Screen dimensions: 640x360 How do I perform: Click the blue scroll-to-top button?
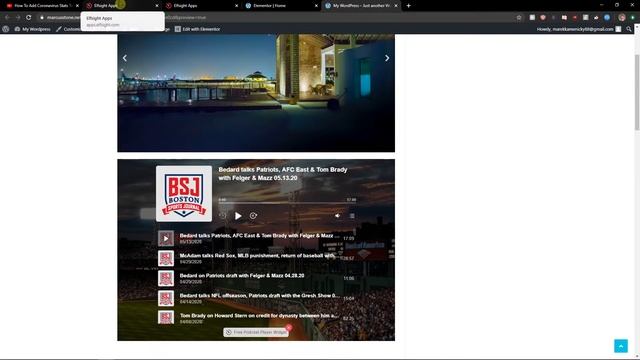[621, 346]
